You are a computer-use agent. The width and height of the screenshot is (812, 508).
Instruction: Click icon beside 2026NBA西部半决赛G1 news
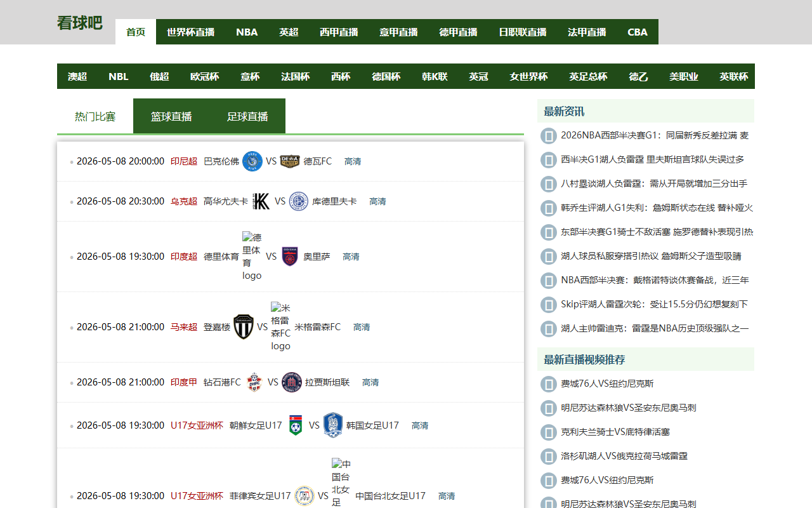click(549, 136)
